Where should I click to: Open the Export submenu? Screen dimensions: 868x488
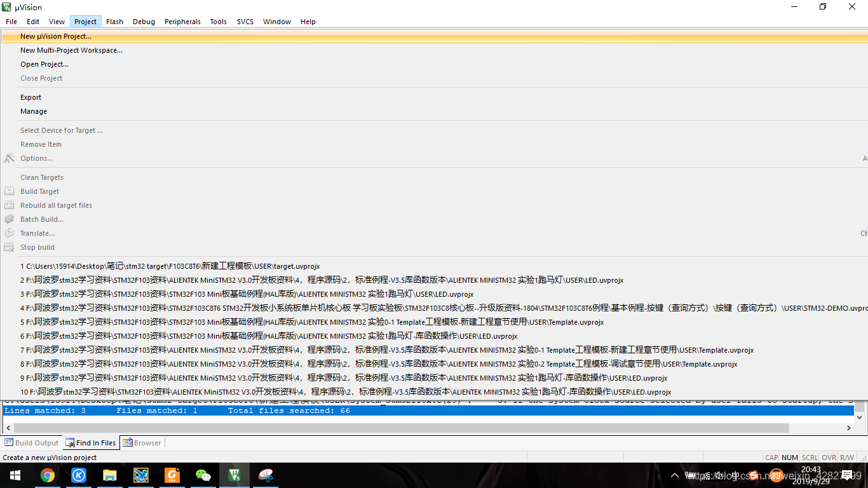(x=434, y=97)
